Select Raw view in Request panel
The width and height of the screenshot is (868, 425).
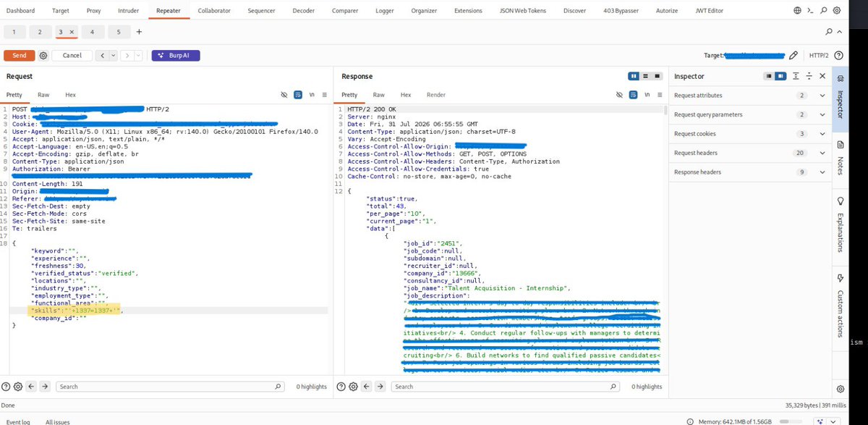pyautogui.click(x=43, y=95)
